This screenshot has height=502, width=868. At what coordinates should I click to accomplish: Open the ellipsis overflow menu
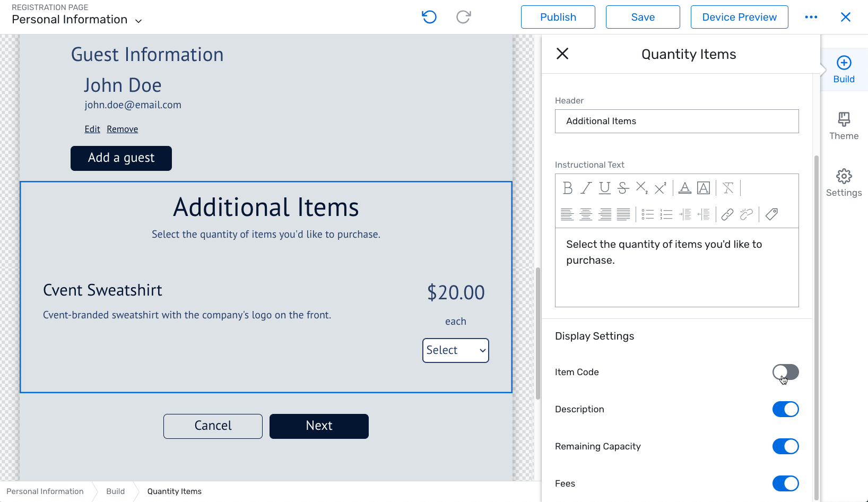click(x=811, y=16)
